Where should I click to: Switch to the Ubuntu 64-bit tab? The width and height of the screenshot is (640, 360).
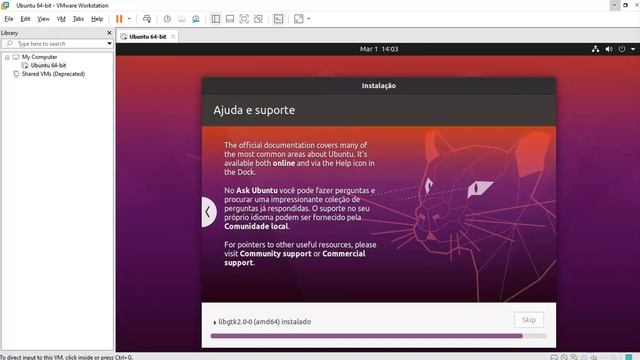147,36
